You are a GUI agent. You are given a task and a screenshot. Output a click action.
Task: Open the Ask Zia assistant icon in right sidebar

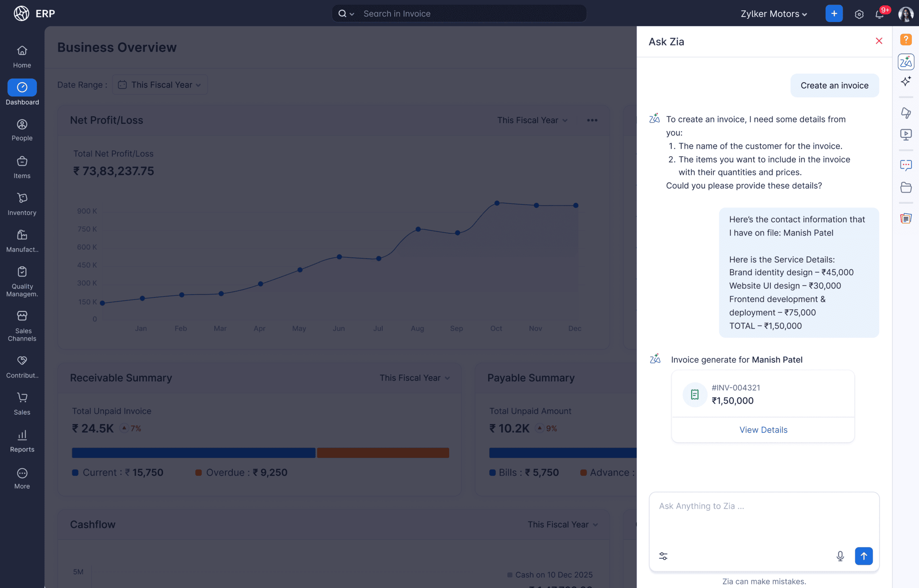tap(906, 62)
